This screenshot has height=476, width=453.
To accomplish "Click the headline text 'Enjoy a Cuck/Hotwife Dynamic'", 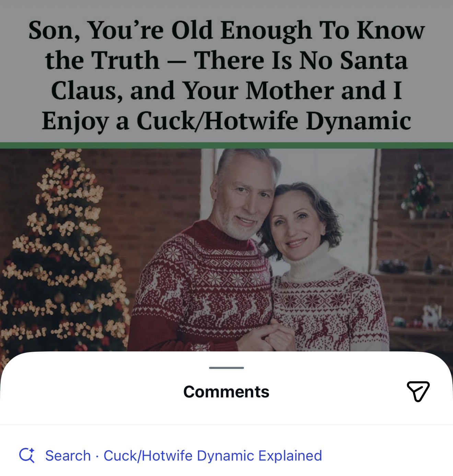I will (x=226, y=121).
